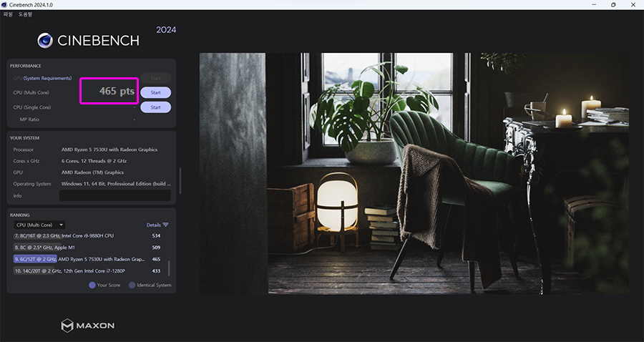Open the 도움말 menu
Viewport: 644px width, 342px height.
tap(25, 14)
